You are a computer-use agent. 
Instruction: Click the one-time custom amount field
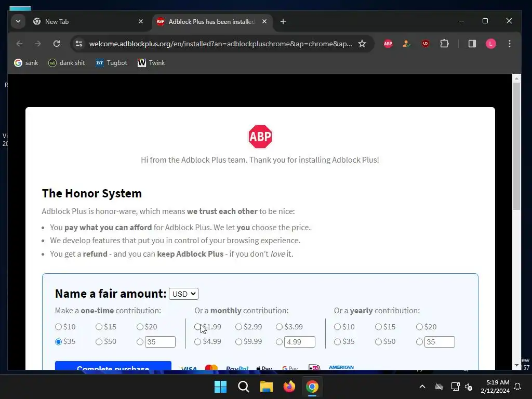[160, 342]
